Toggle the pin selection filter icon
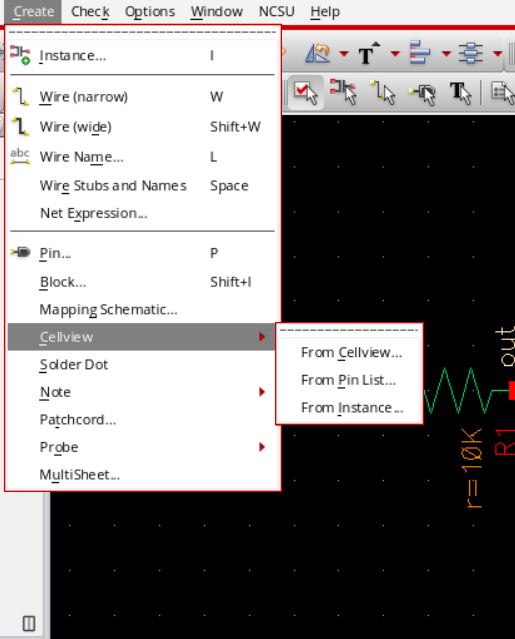This screenshot has width=515, height=639. click(423, 93)
